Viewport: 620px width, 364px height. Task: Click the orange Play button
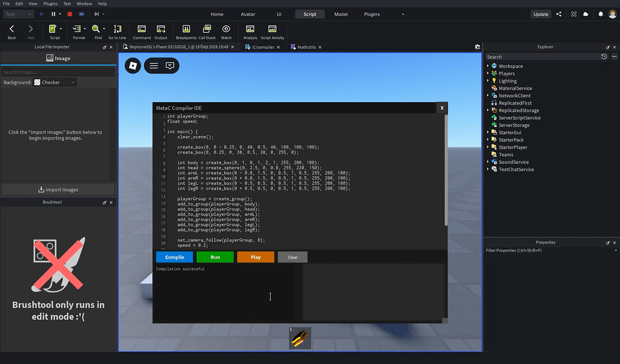[256, 257]
